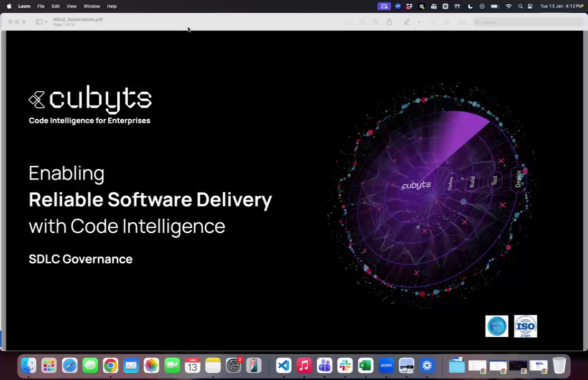Click the highlighted screen recording menu bar icon
This screenshot has width=588, height=380.
384,6
